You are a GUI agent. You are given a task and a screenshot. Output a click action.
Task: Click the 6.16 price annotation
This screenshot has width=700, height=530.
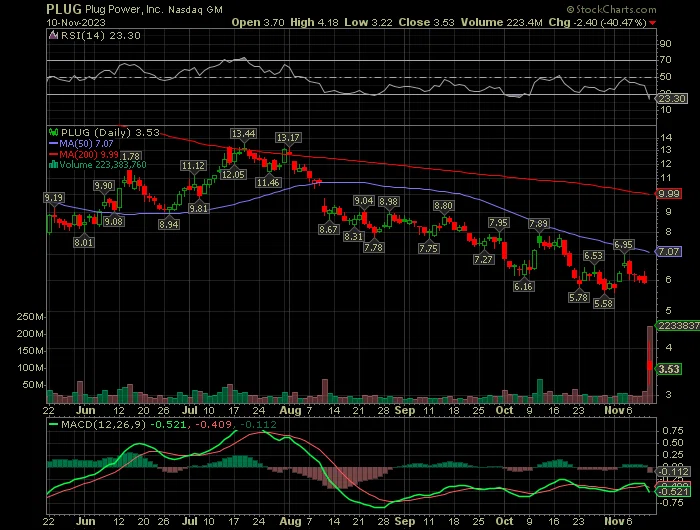click(523, 286)
